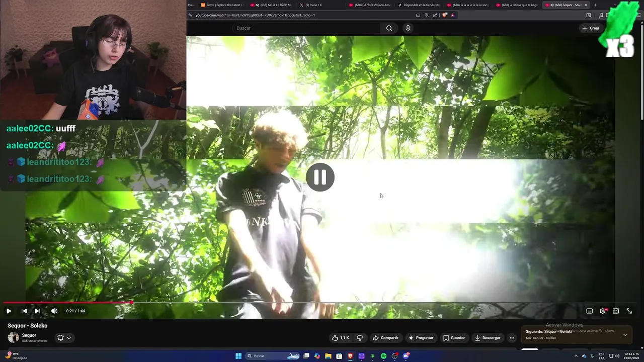This screenshot has width=644, height=362.
Task: Open the Windows Start menu
Action: tap(238, 356)
